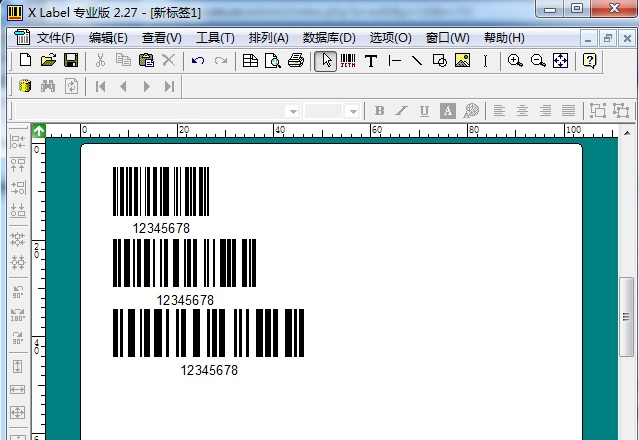639x440 pixels.
Task: Select the horizontal line tool
Action: tap(394, 61)
